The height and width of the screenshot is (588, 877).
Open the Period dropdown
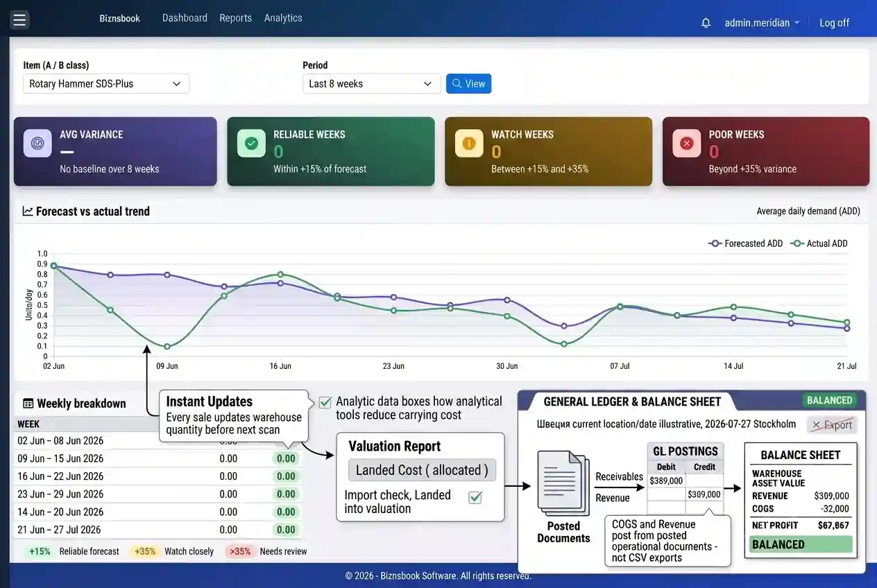(x=371, y=84)
